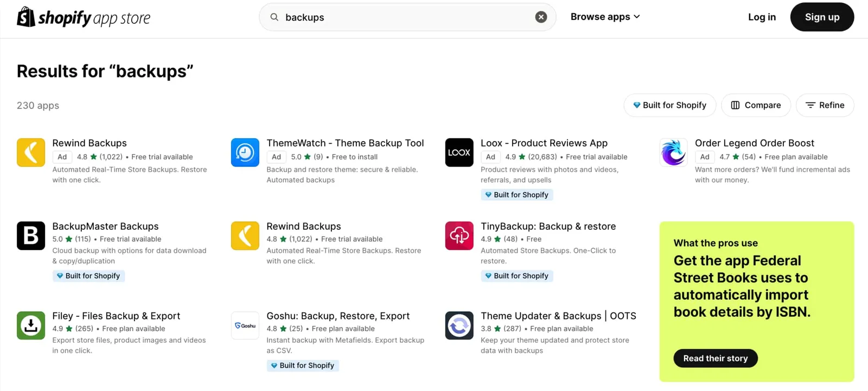The height and width of the screenshot is (391, 868).
Task: Open the Log in link
Action: tap(762, 17)
